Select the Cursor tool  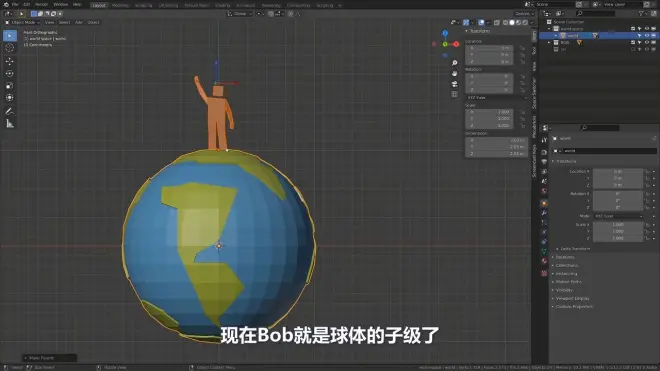coord(10,48)
